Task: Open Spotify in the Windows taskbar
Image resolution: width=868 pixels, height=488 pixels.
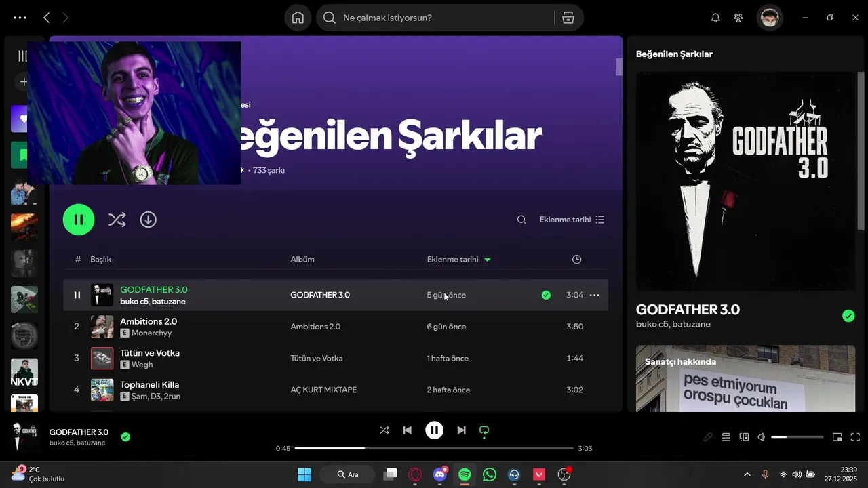Action: (465, 474)
